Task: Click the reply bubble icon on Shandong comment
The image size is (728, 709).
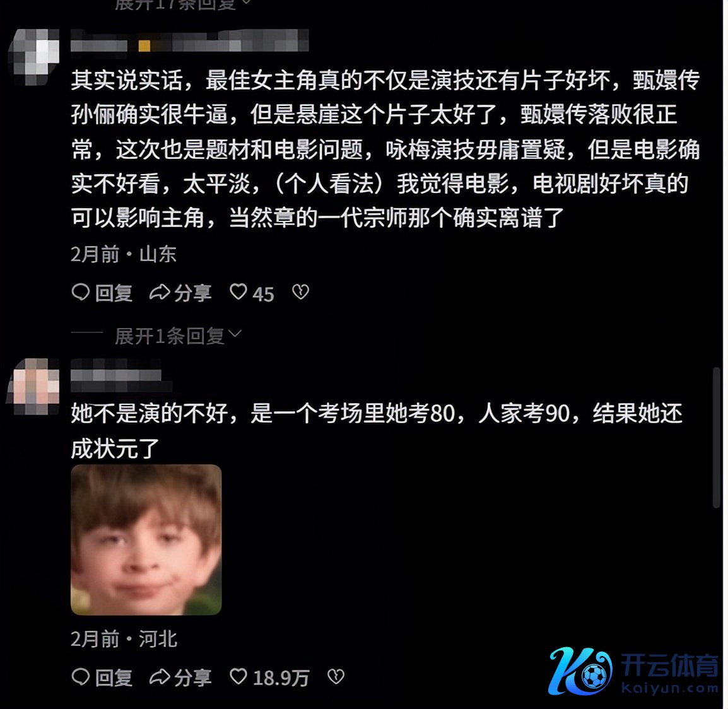Action: pyautogui.click(x=81, y=293)
